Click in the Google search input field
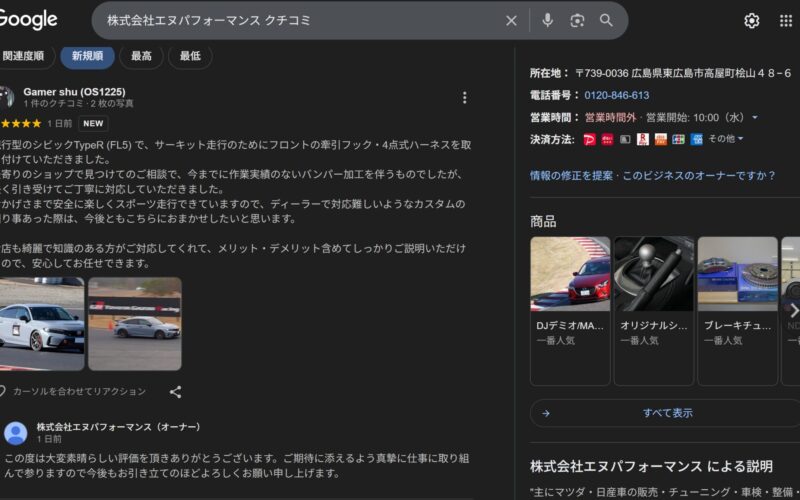This screenshot has height=500, width=800. pos(300,20)
